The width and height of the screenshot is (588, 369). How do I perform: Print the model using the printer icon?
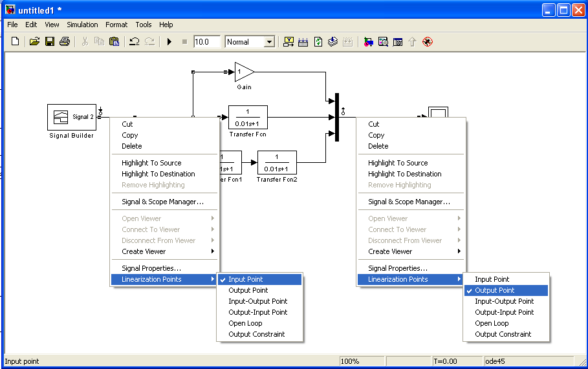point(64,42)
